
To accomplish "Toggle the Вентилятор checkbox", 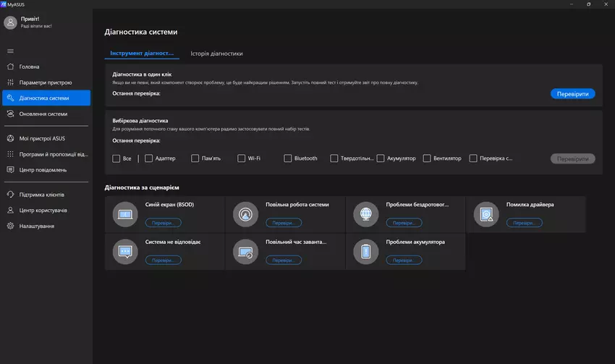I will (427, 158).
